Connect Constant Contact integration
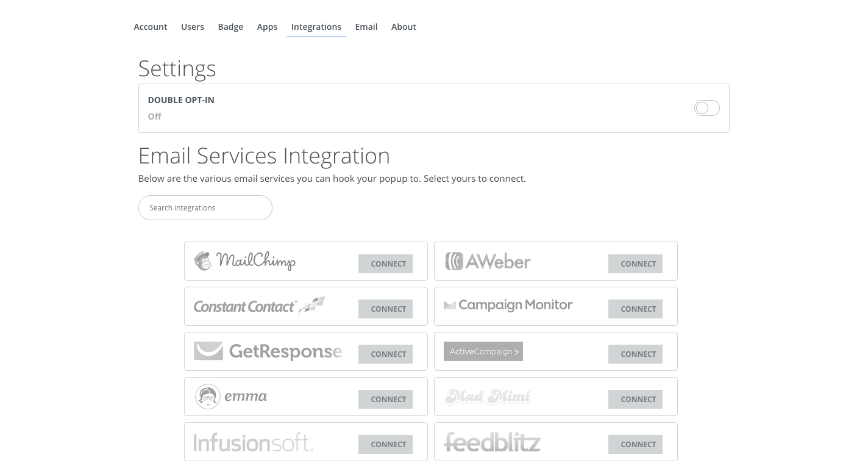 click(x=385, y=309)
